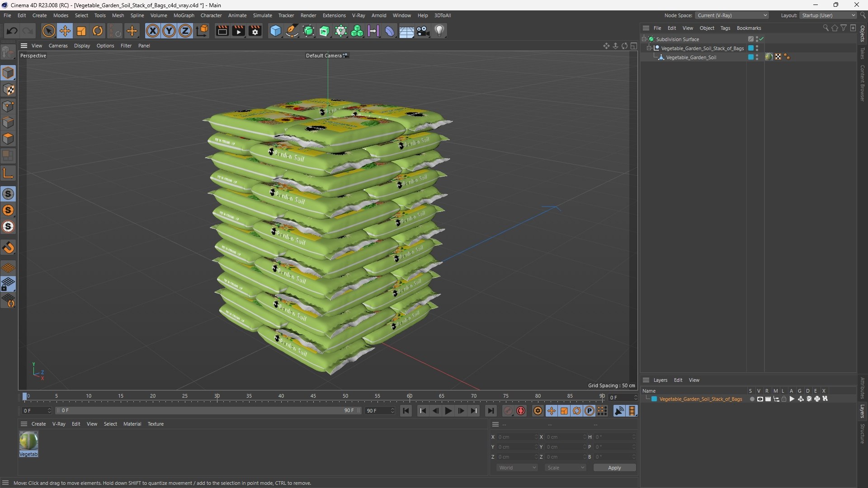Viewport: 868px width, 488px height.
Task: Activate the Rotate tool
Action: point(98,31)
